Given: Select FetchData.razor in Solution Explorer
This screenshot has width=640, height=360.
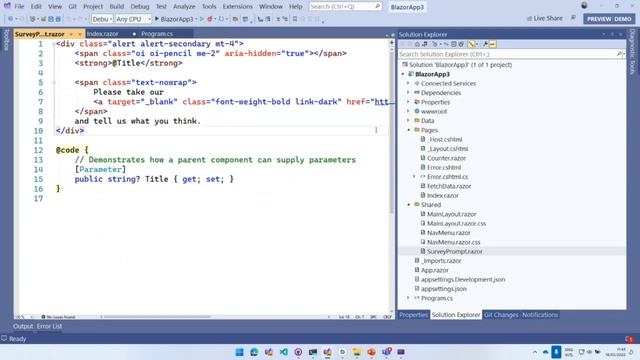Looking at the screenshot, I should (449, 186).
